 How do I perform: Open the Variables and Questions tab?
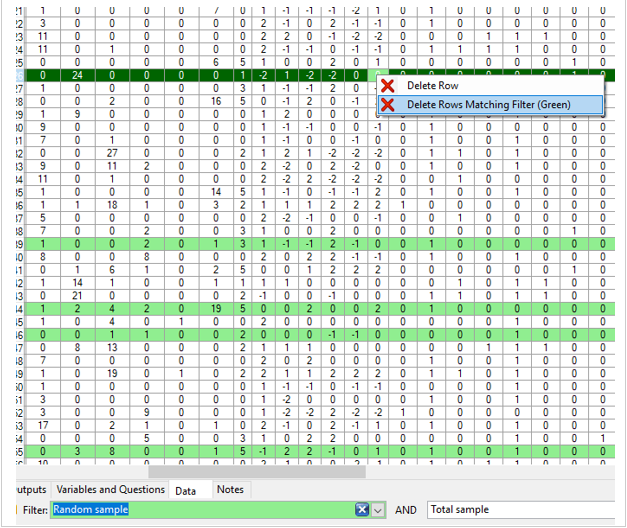(110, 489)
